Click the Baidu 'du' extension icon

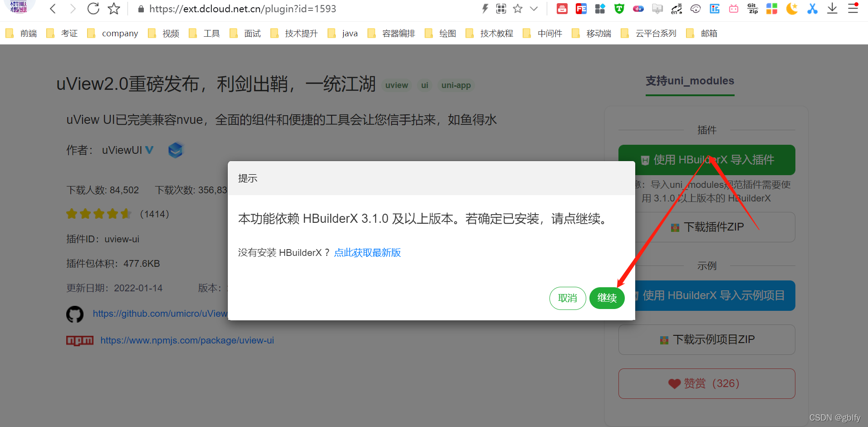(638, 8)
